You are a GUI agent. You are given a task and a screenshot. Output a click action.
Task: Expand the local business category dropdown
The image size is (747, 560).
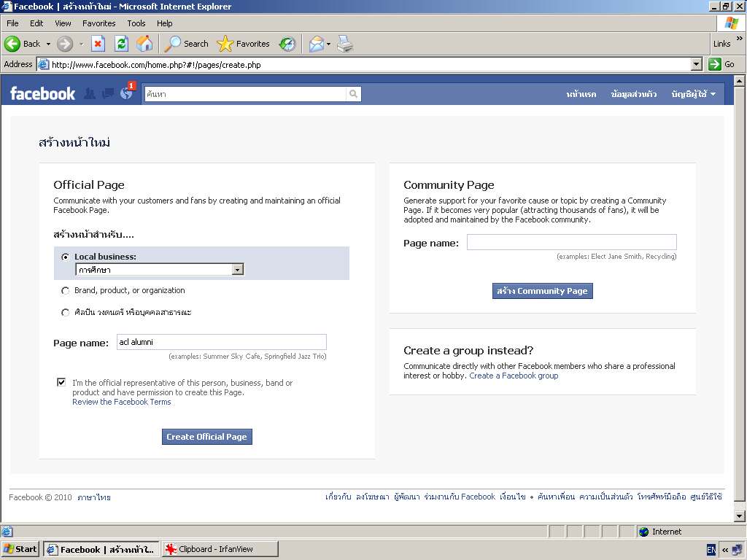(x=237, y=270)
